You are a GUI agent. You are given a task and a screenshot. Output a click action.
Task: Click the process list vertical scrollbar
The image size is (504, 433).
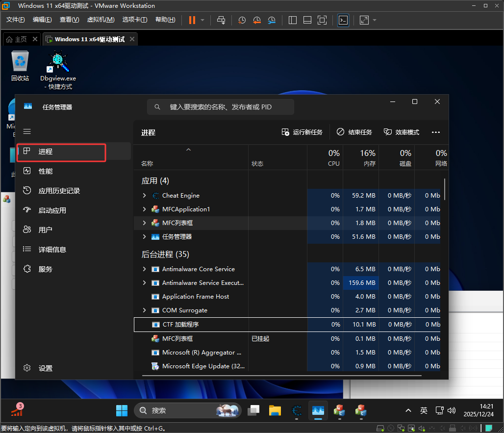click(x=445, y=189)
